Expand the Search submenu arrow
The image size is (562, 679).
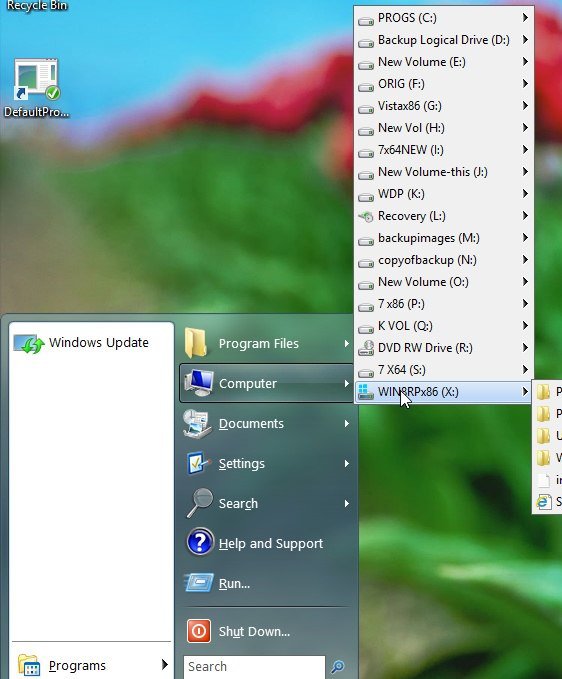point(346,503)
